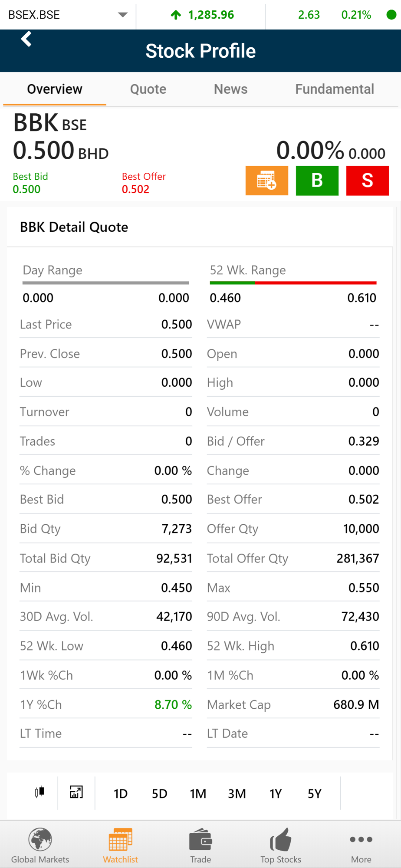Open Watchlist from bottom bar
This screenshot has height=868, width=401.
(x=120, y=845)
